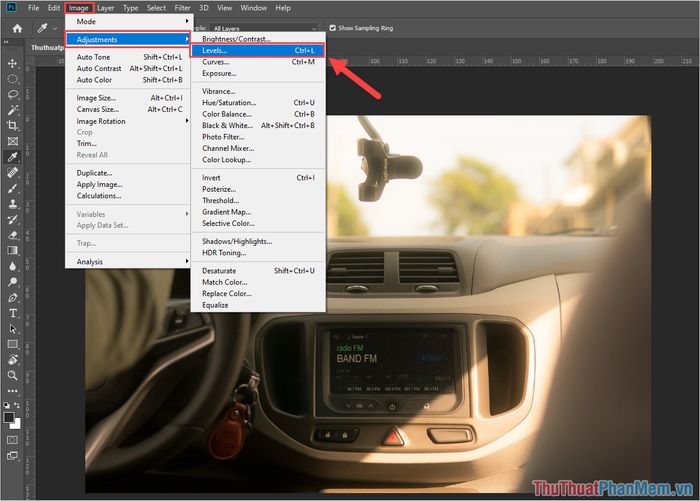
Task: Choose Hue/Saturation adjustment
Action: click(258, 103)
